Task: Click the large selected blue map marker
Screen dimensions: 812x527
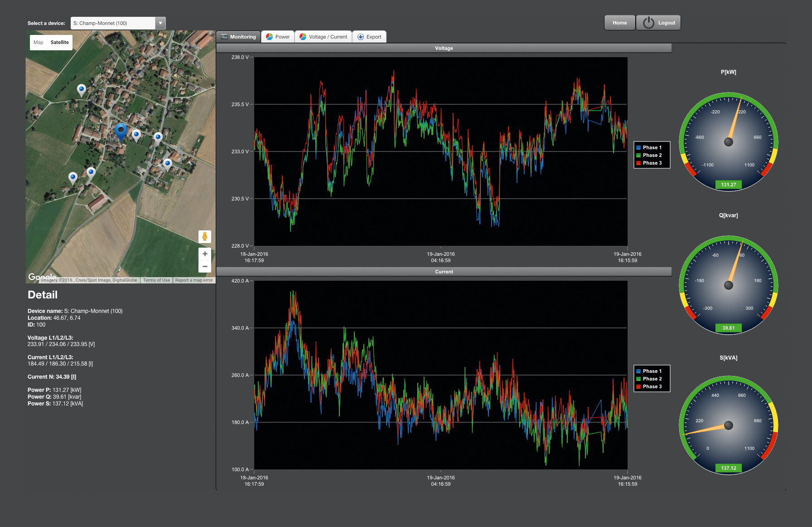Action: (x=121, y=131)
